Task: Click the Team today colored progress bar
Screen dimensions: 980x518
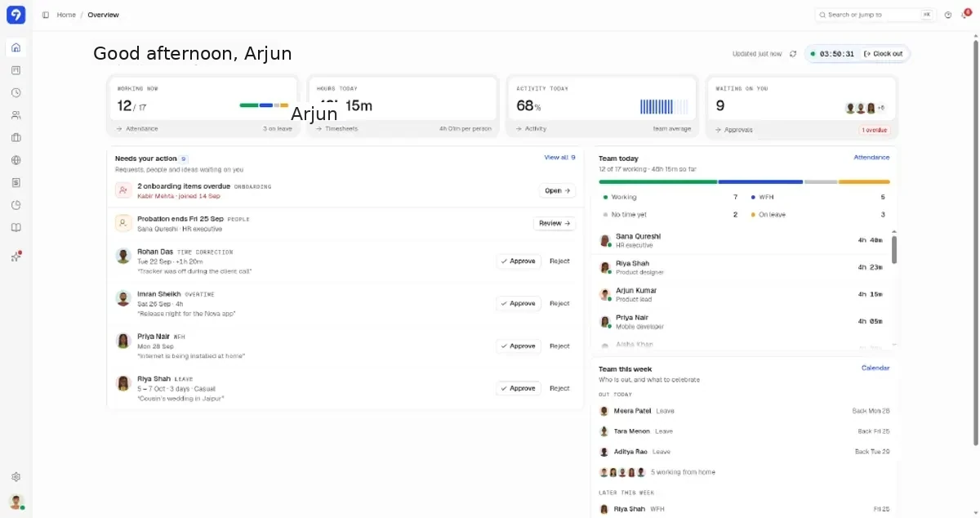Action: (744, 181)
